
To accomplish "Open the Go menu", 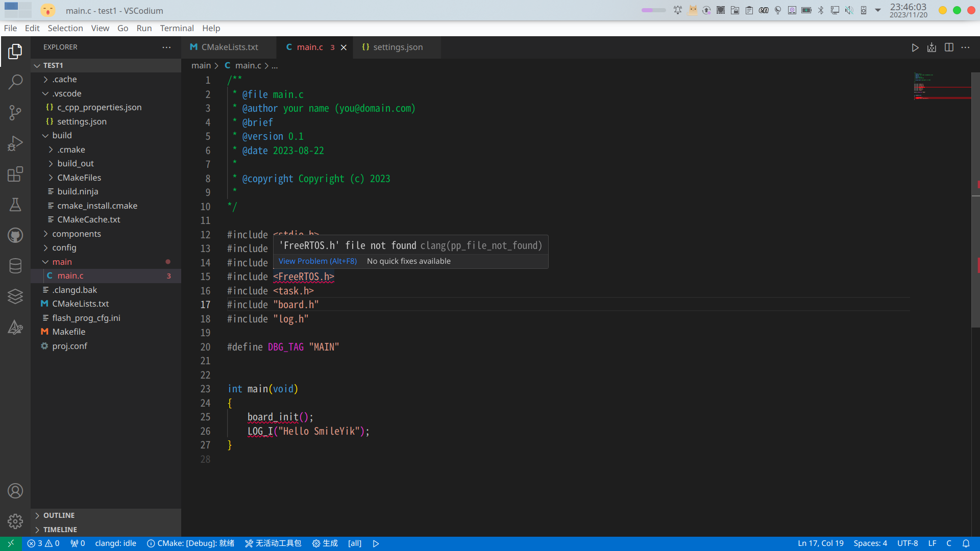I will tap(122, 28).
